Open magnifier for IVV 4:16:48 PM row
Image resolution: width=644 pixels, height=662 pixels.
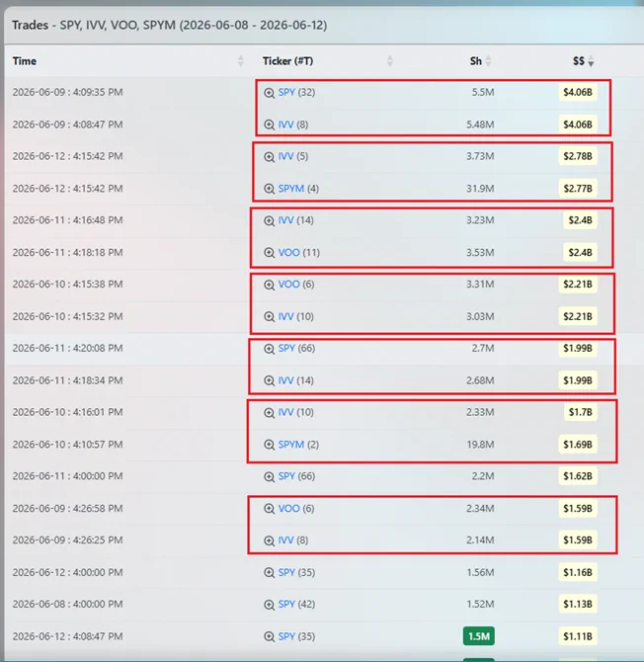269,220
